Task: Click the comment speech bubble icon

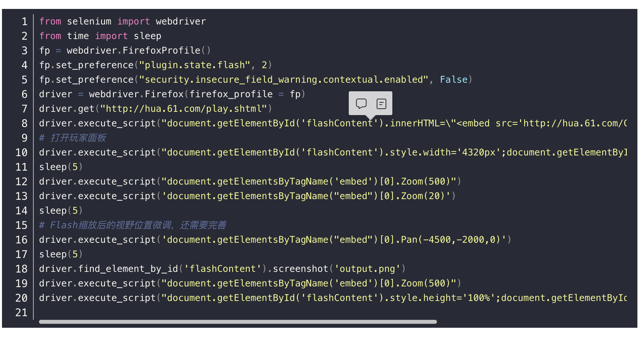Action: click(x=361, y=104)
